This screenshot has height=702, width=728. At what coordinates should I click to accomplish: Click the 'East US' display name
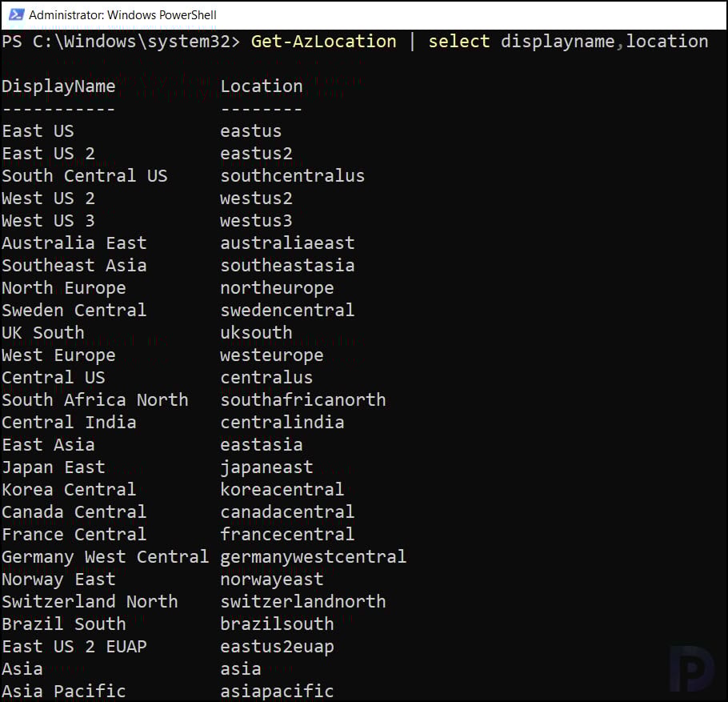38,131
